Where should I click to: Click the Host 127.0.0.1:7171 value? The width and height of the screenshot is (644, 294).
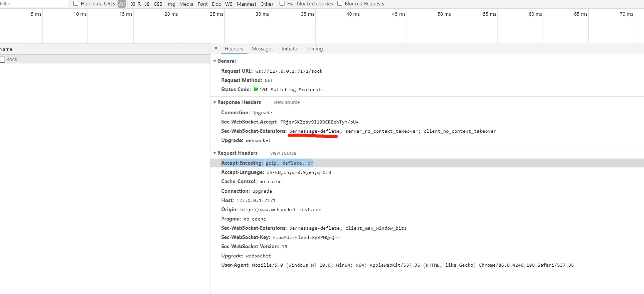point(256,200)
